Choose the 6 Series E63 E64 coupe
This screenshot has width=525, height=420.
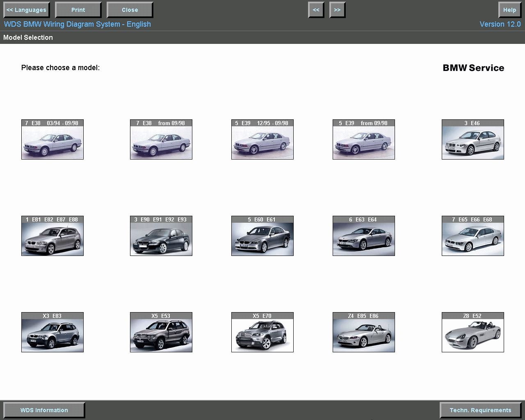click(x=363, y=236)
